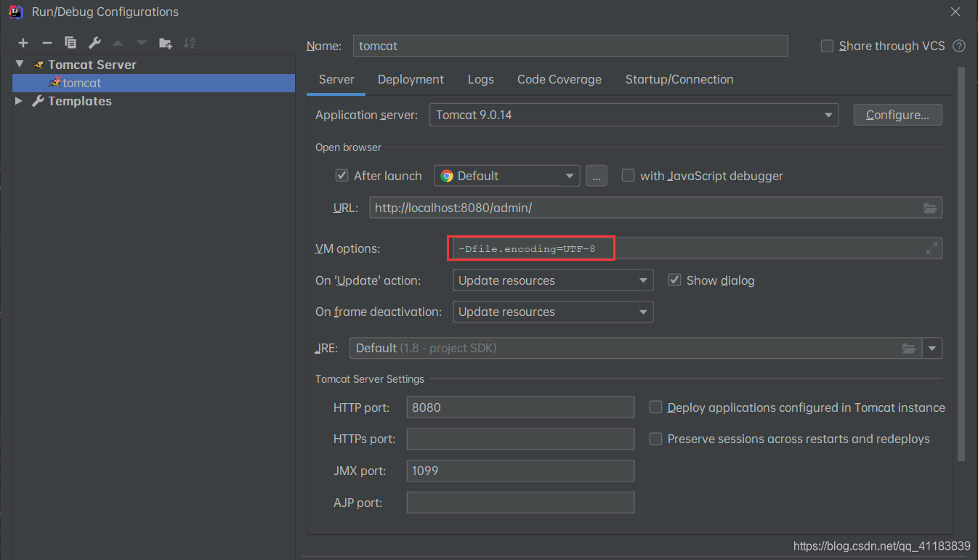Open the Code Coverage tab
The image size is (978, 560).
tap(559, 79)
